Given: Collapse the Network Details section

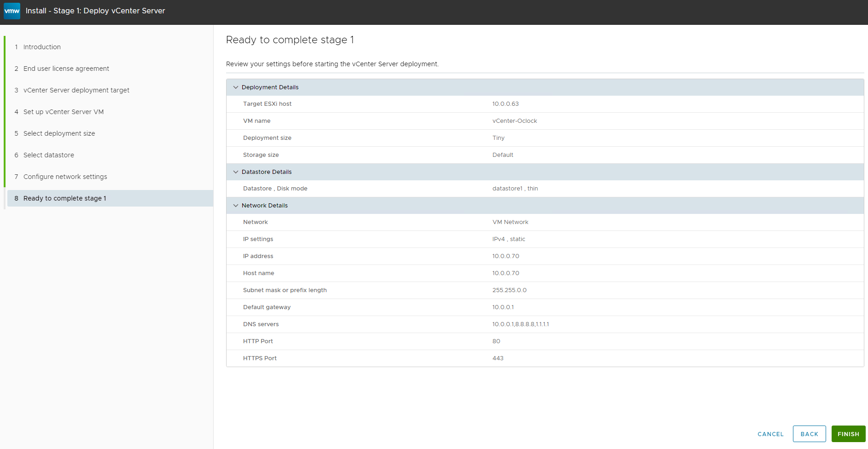Looking at the screenshot, I should pos(236,206).
